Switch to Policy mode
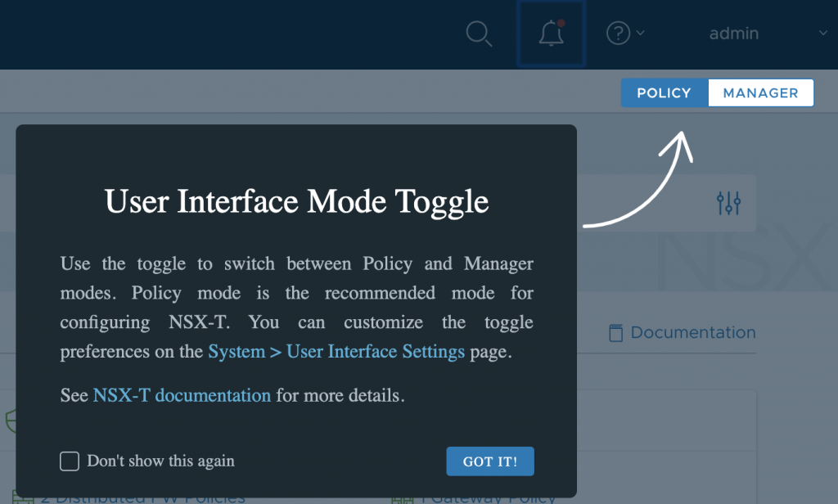The height and width of the screenshot is (504, 838). click(x=665, y=93)
